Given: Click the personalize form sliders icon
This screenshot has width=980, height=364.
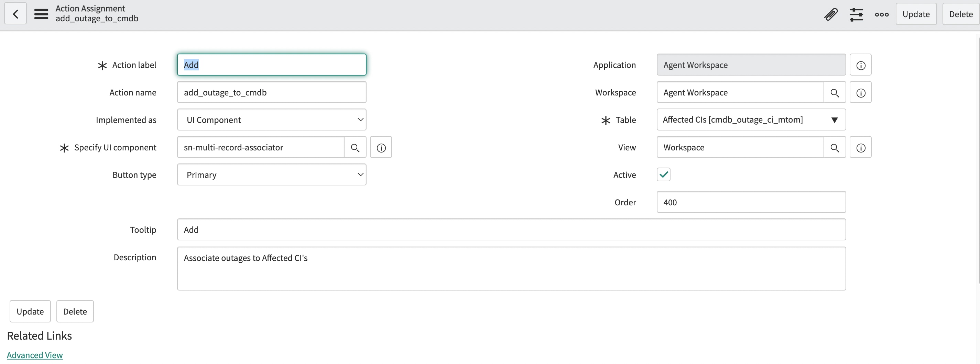Looking at the screenshot, I should click(857, 14).
